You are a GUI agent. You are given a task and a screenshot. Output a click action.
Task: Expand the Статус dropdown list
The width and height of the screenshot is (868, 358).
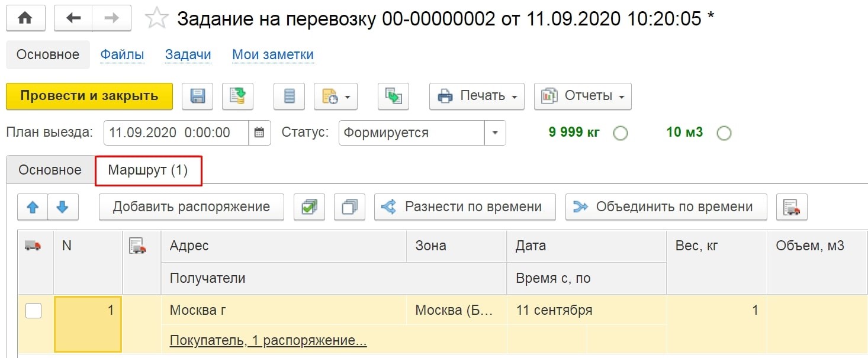click(495, 133)
